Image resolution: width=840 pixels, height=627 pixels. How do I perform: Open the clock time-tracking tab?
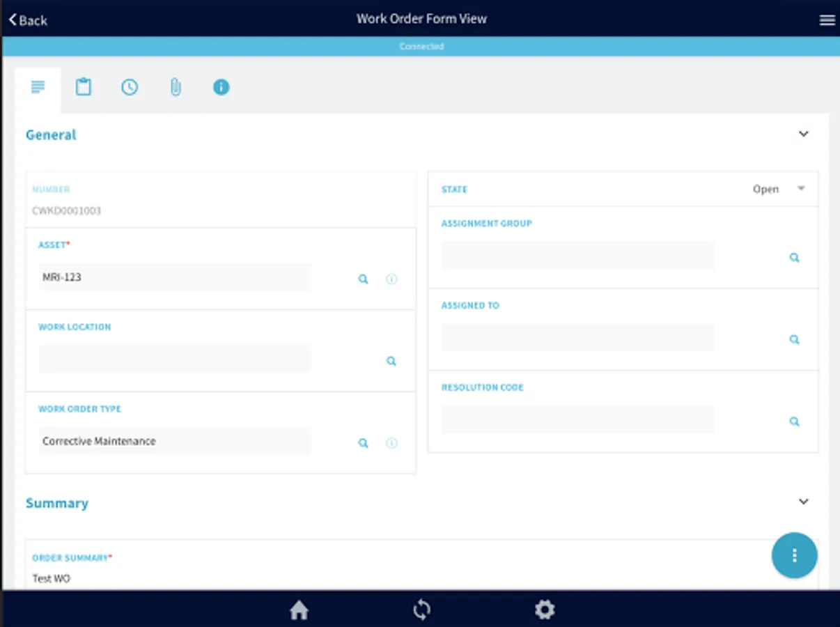tap(130, 87)
